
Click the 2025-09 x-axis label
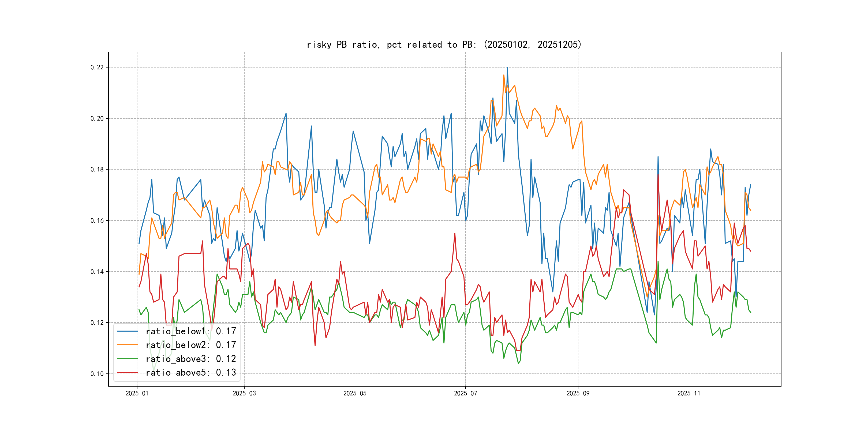[x=578, y=393]
